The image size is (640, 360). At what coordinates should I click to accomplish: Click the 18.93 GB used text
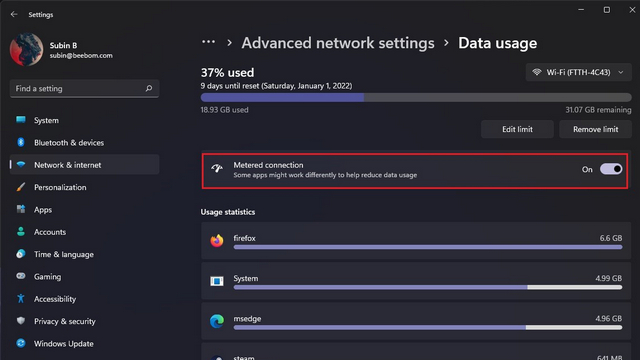[x=224, y=110]
